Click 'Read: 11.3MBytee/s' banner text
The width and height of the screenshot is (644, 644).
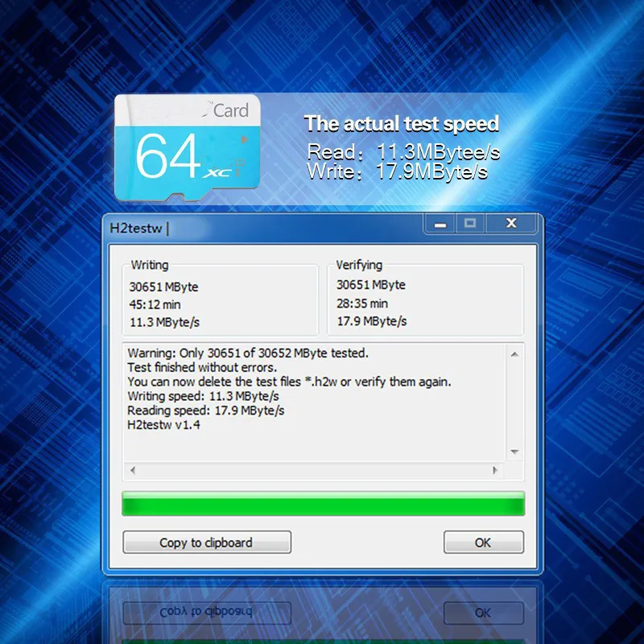[403, 152]
